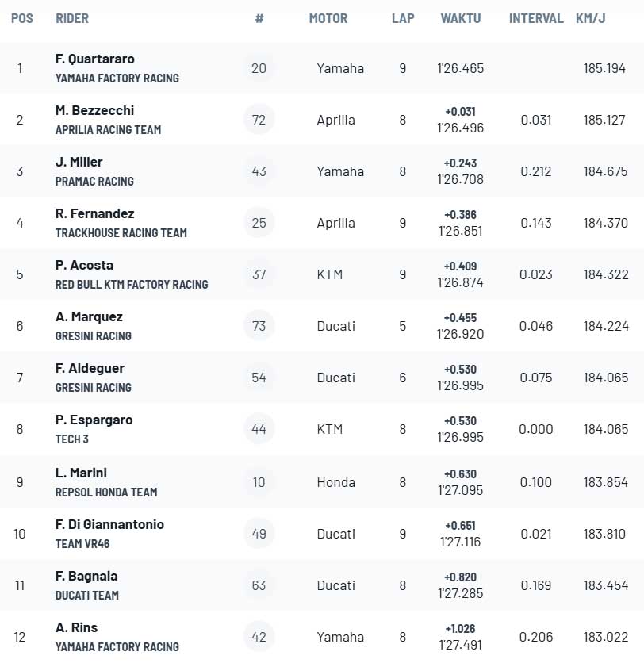644x667 pixels.
Task: Click Bezzecchi's number 72 badge
Action: 259,120
